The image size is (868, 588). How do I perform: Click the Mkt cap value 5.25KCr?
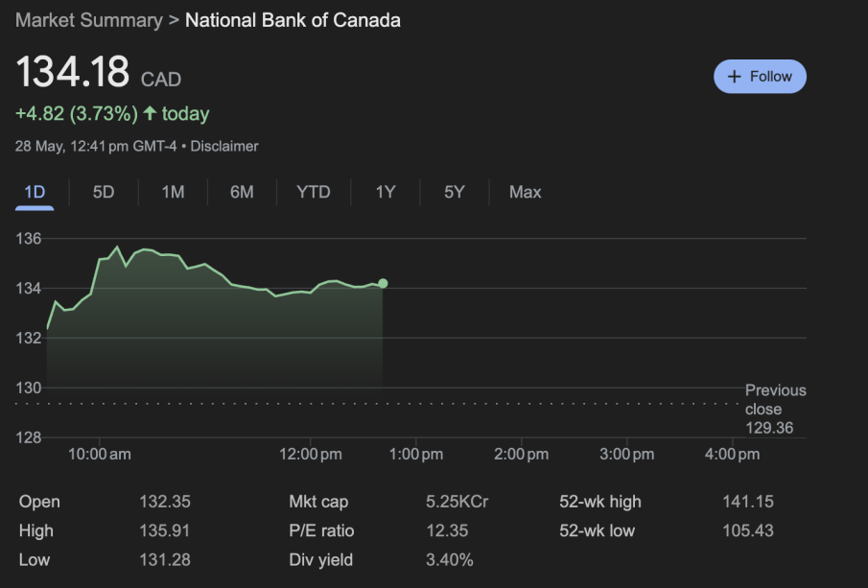[457, 502]
